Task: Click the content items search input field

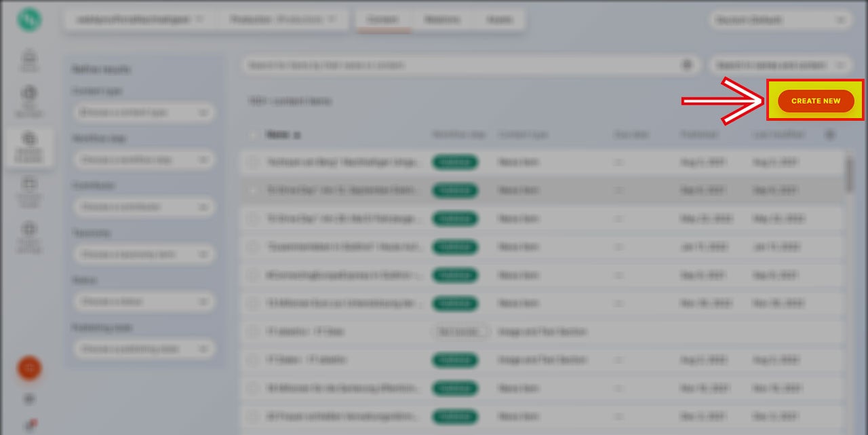Action: click(x=461, y=65)
